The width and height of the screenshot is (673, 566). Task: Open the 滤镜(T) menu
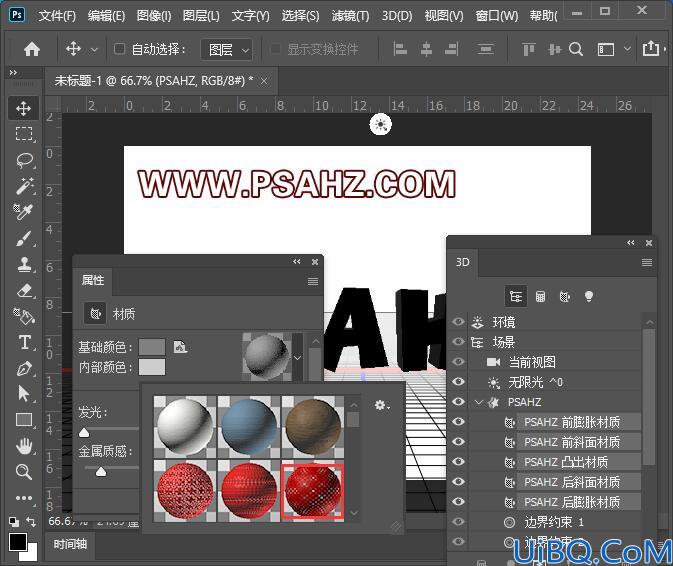[350, 16]
